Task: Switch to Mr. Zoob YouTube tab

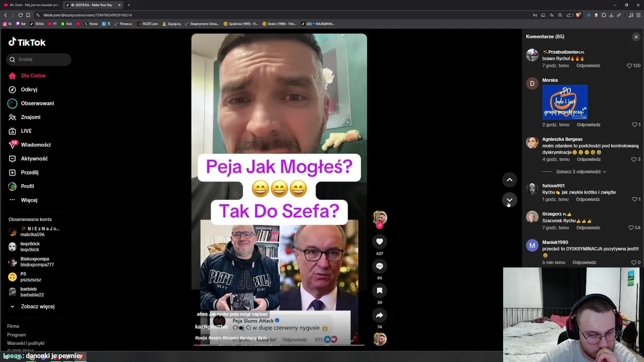Action: 32,5
